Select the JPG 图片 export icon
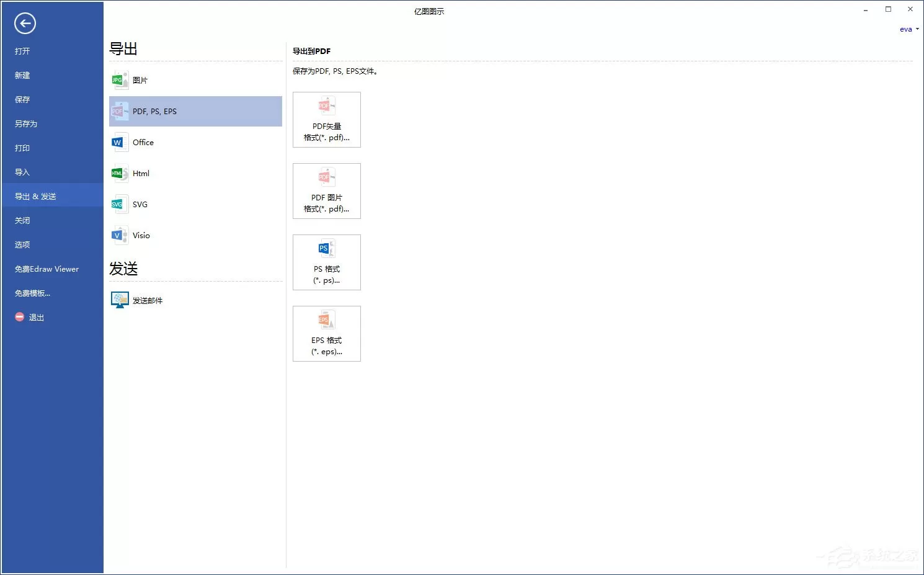Screen dimensions: 924x575 [119, 80]
